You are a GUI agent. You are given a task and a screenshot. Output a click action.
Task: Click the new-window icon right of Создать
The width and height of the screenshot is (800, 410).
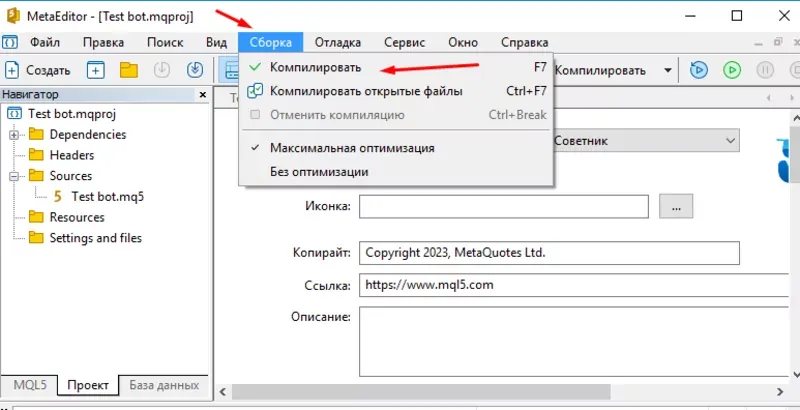coord(95,70)
